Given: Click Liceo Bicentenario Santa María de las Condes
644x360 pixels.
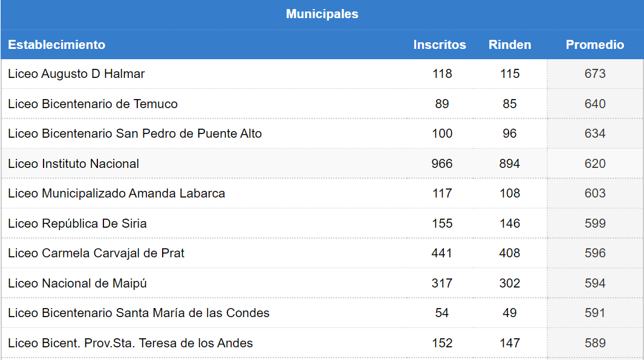Looking at the screenshot, I should click(x=138, y=313).
